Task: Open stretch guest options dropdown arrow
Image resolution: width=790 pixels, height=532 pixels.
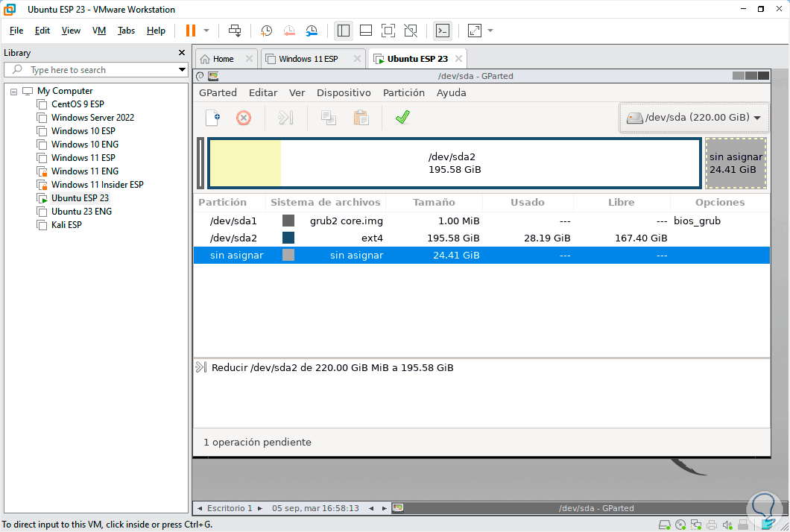Action: pos(490,31)
